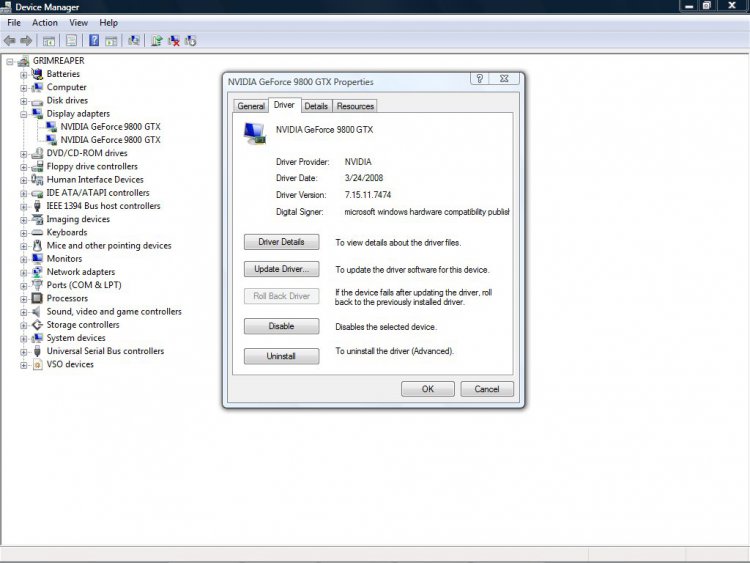Click the Human Interface Devices icon
The height and width of the screenshot is (563, 750).
coord(37,180)
